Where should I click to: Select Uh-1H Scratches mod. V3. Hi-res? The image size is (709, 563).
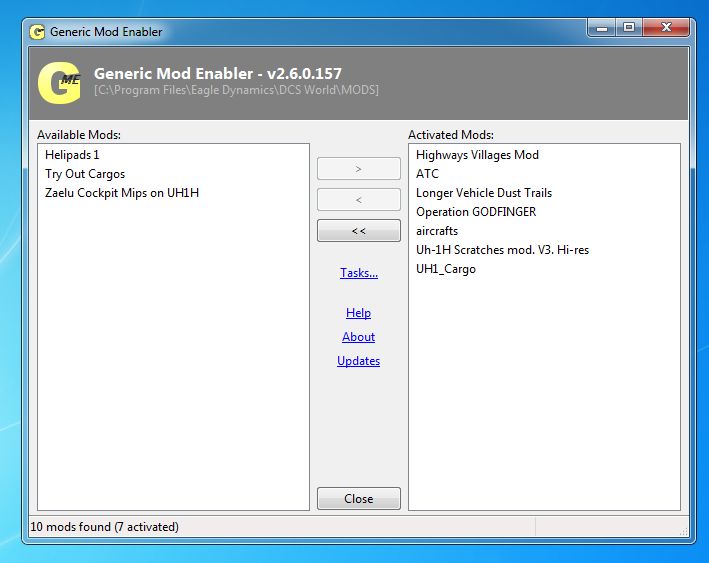click(502, 250)
